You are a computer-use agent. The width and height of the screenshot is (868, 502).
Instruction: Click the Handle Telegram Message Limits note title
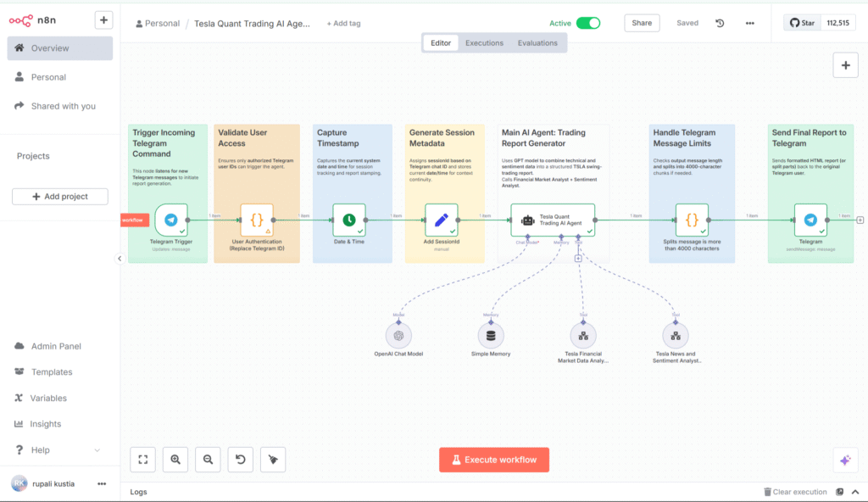point(684,138)
